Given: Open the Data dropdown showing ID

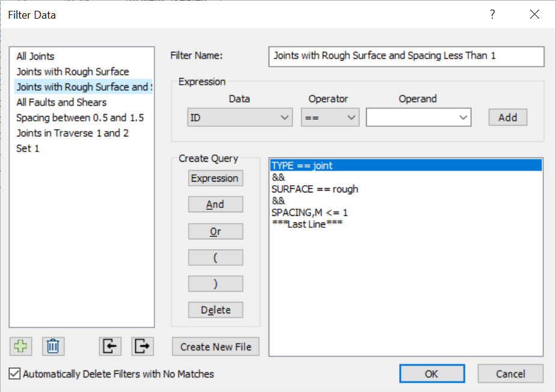Looking at the screenshot, I should [239, 117].
